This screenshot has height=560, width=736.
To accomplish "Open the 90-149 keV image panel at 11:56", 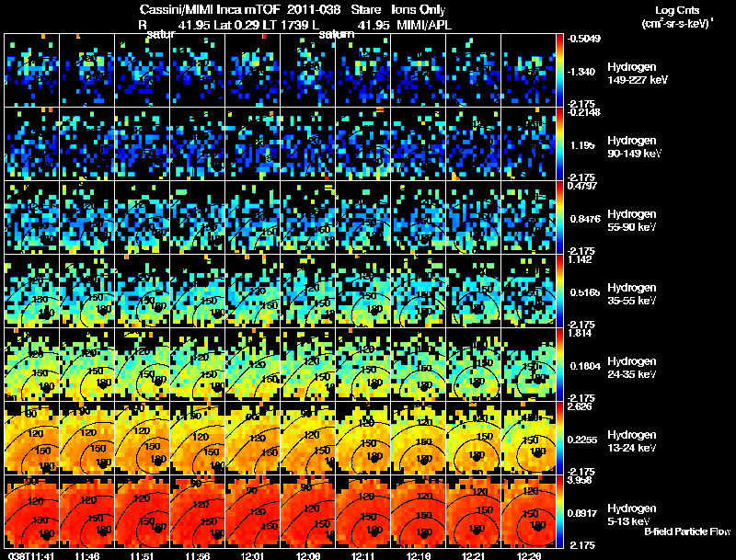I will [198, 143].
